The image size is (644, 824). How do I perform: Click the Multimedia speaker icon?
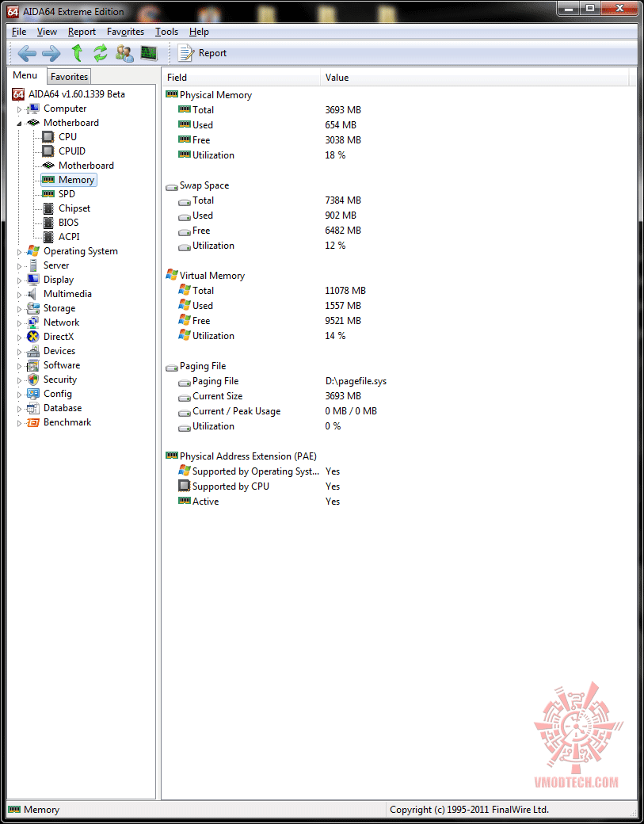click(x=32, y=294)
